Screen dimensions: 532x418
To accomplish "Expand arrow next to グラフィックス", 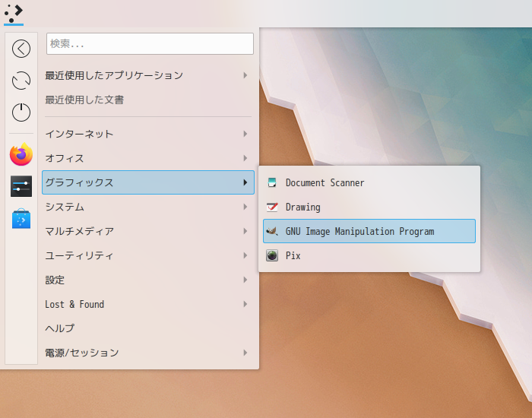I will pyautogui.click(x=245, y=182).
